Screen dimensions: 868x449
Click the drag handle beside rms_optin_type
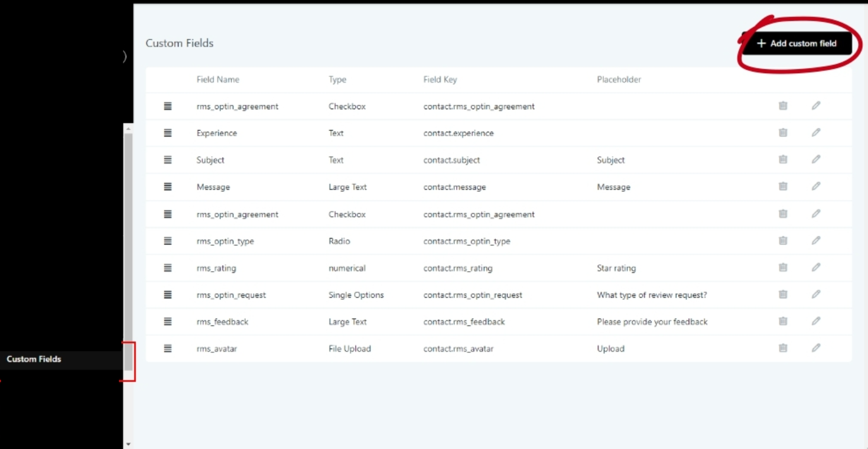coord(168,241)
